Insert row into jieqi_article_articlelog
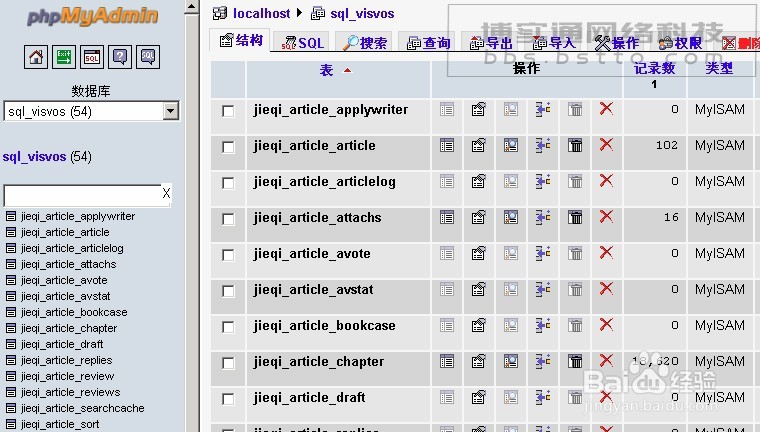Screen dimensions: 760x432 point(543,181)
